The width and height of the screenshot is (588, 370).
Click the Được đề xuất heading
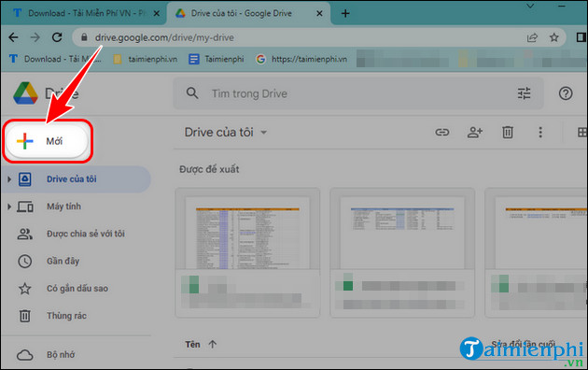[x=209, y=169]
